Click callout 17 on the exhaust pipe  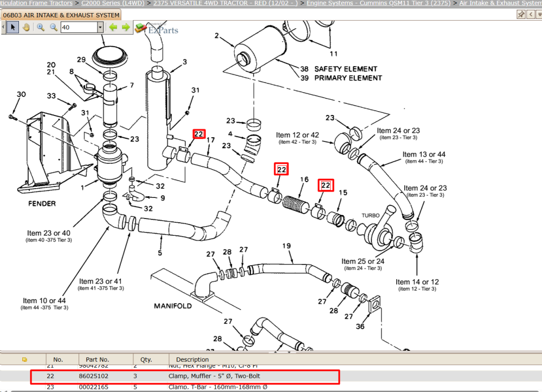(x=210, y=140)
